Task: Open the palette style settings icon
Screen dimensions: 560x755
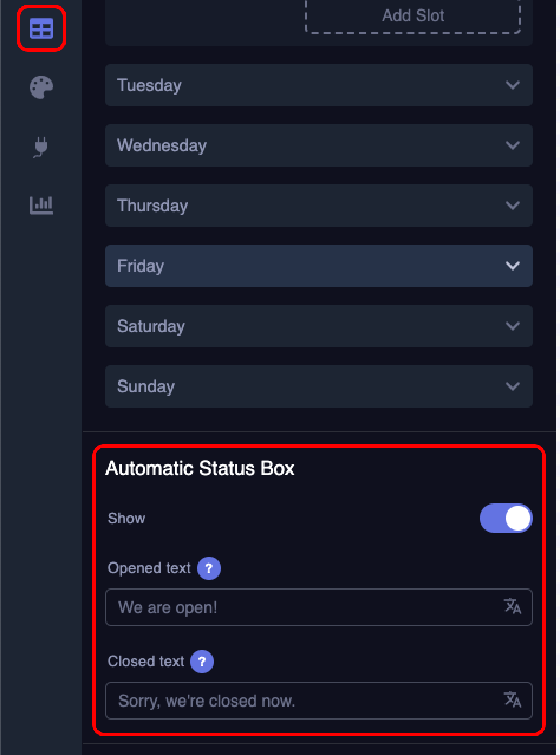Action: [x=41, y=87]
